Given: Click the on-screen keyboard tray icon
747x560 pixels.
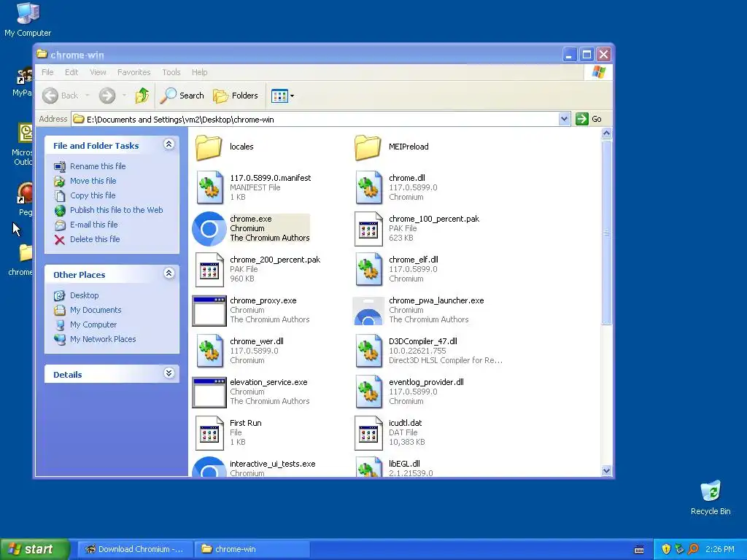Looking at the screenshot, I should tap(639, 550).
